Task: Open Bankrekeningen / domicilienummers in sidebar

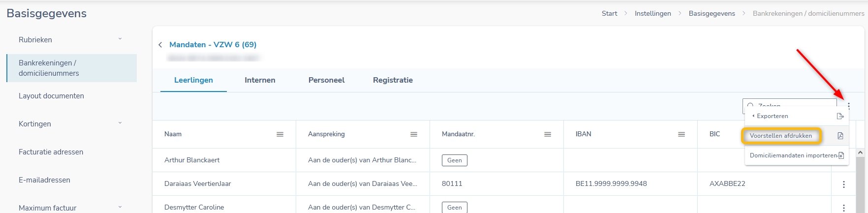Action: [72, 68]
